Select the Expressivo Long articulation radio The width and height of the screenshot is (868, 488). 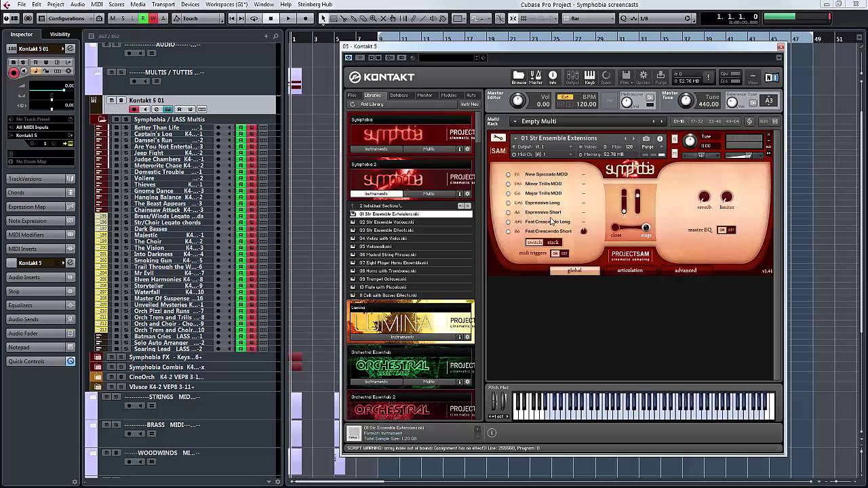tap(508, 203)
